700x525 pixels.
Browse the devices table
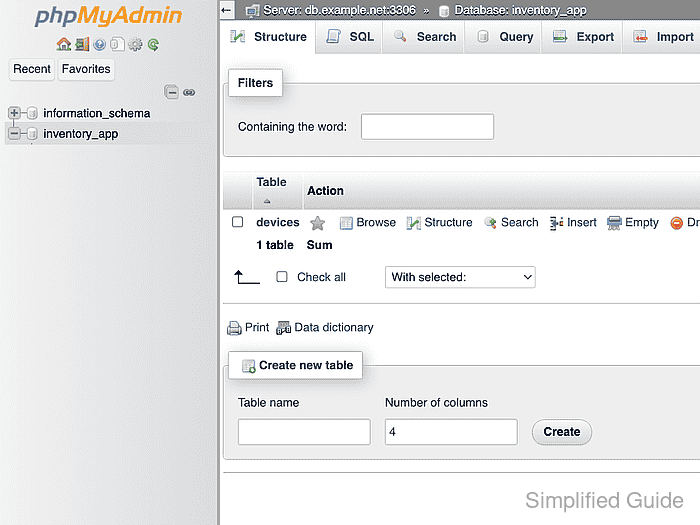tap(368, 222)
